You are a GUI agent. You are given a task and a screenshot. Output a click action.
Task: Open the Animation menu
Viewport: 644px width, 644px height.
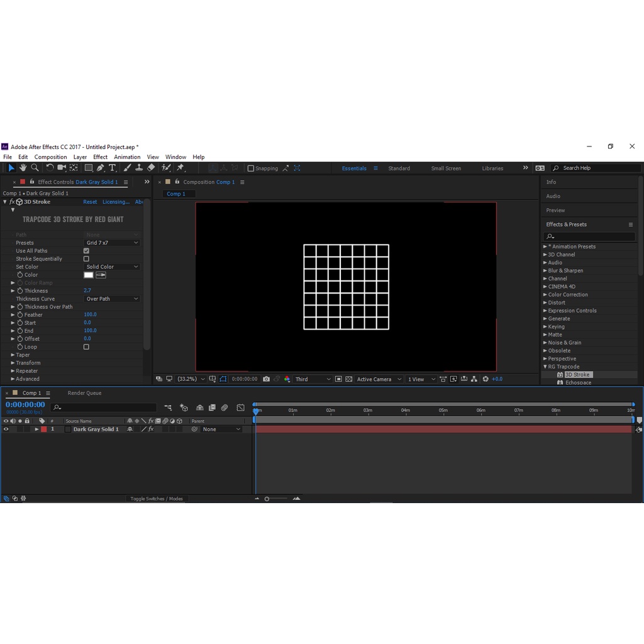(127, 157)
